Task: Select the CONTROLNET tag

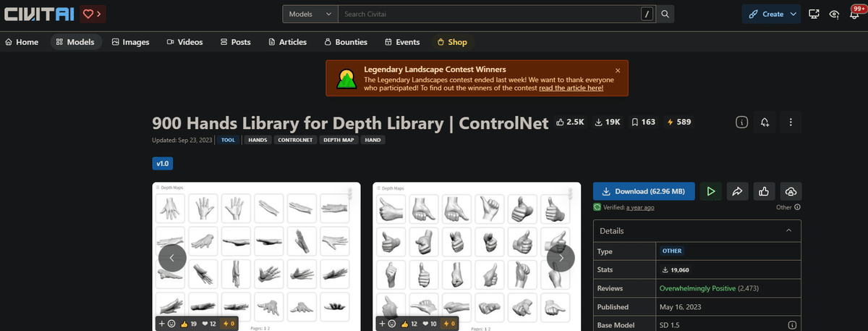Action: click(x=295, y=140)
